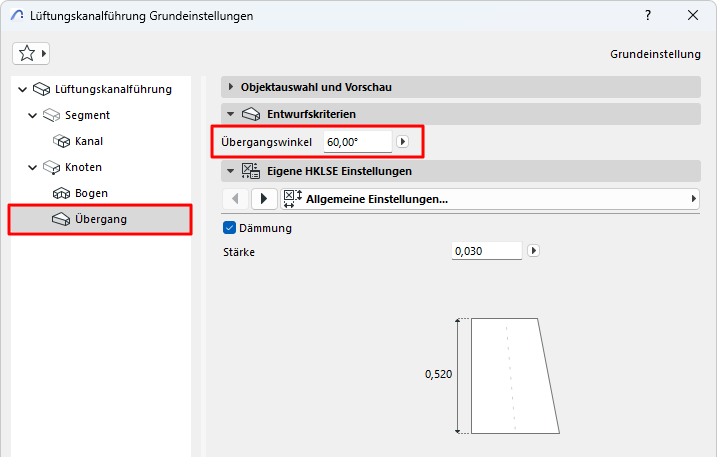Select the Übergang tree item
The width and height of the screenshot is (717, 457).
click(100, 220)
